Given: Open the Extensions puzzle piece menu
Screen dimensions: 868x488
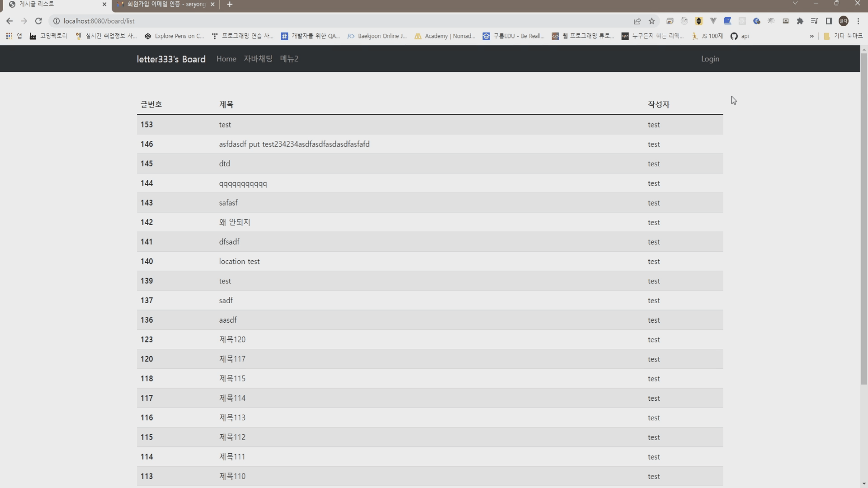Looking at the screenshot, I should pos(800,21).
